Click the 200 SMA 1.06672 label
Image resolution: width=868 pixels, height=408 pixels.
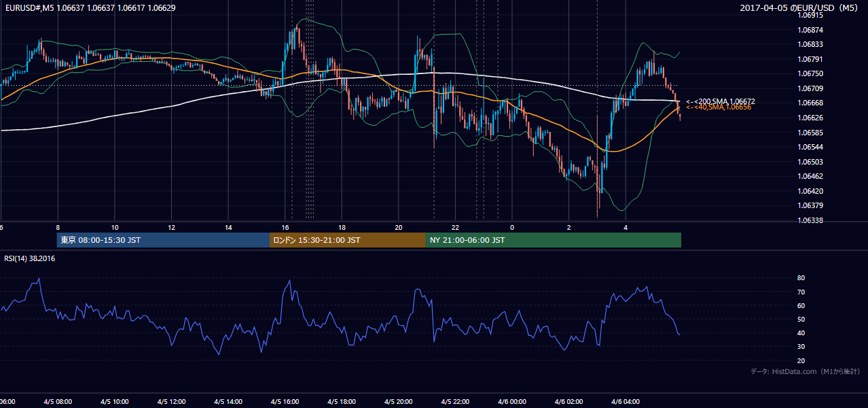[720, 101]
